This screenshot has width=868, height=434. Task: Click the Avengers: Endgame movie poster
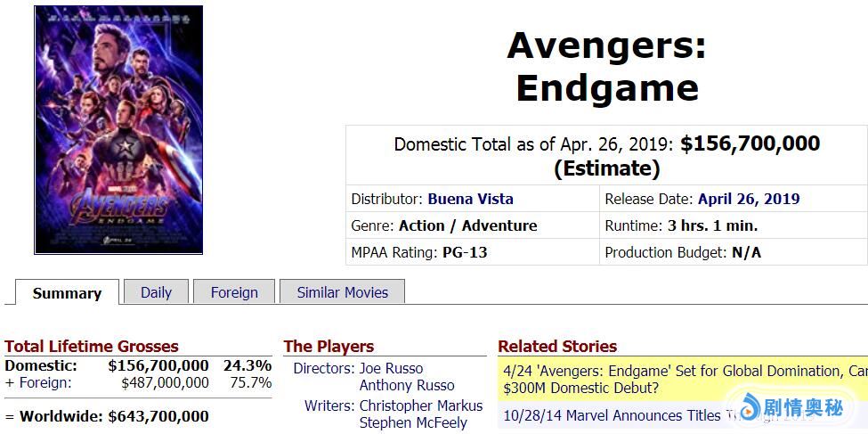click(118, 130)
